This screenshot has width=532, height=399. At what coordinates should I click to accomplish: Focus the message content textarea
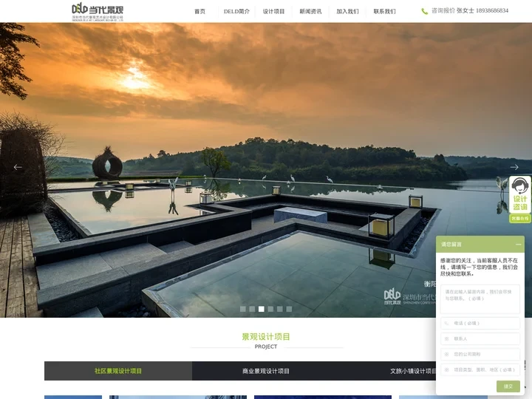pos(480,299)
